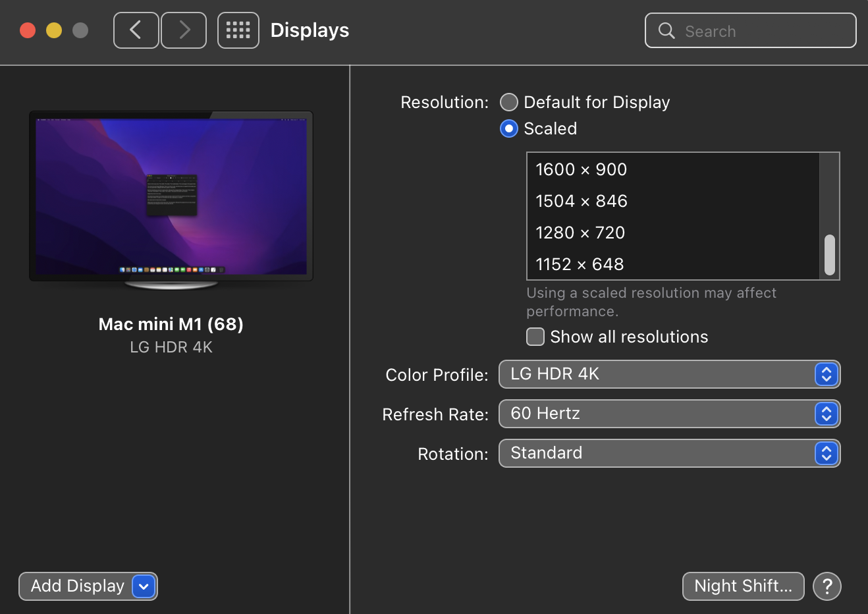The height and width of the screenshot is (614, 868).
Task: Close the Displays window
Action: pos(28,30)
